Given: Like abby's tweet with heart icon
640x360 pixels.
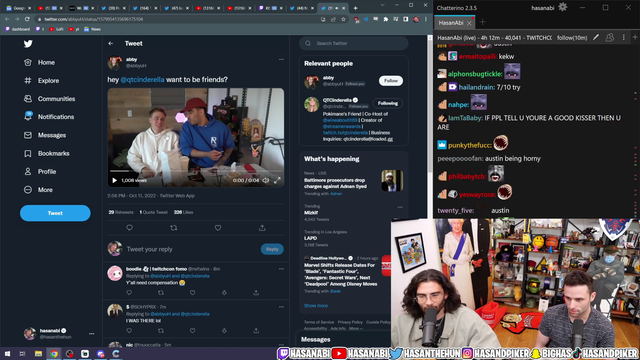Looking at the screenshot, I should pos(218,228).
